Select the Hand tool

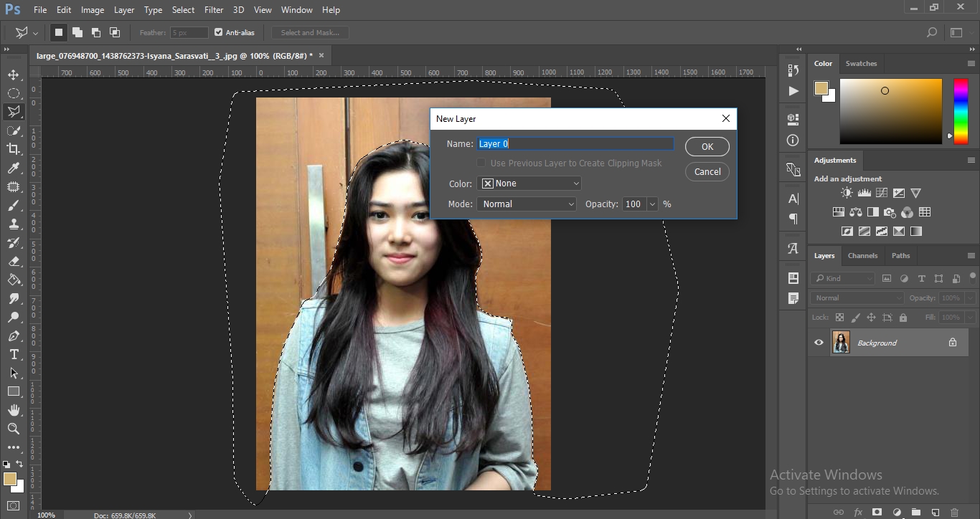15,410
